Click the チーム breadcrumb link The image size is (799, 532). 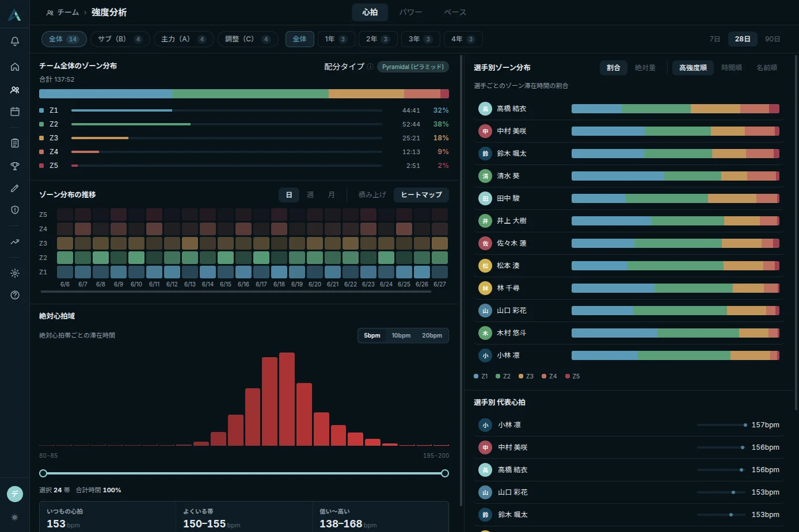(68, 13)
